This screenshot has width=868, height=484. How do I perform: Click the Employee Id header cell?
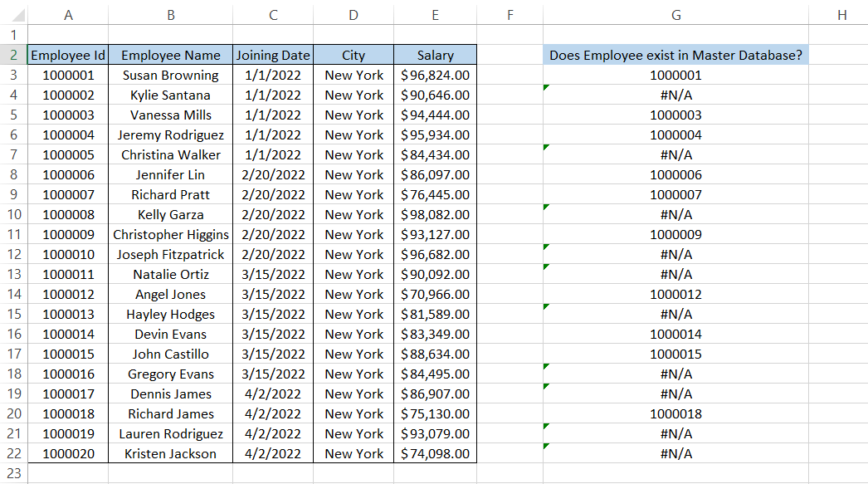pos(67,55)
